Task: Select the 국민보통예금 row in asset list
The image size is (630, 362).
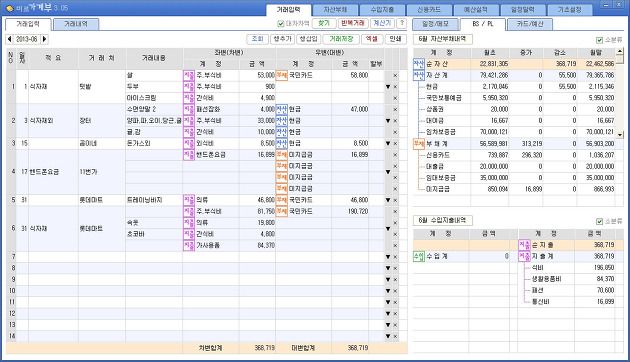Action: pos(514,98)
